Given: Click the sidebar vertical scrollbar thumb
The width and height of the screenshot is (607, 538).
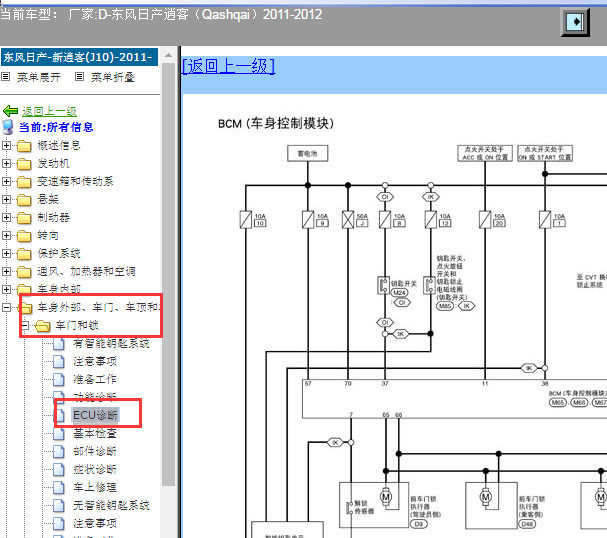Looking at the screenshot, I should [168, 274].
